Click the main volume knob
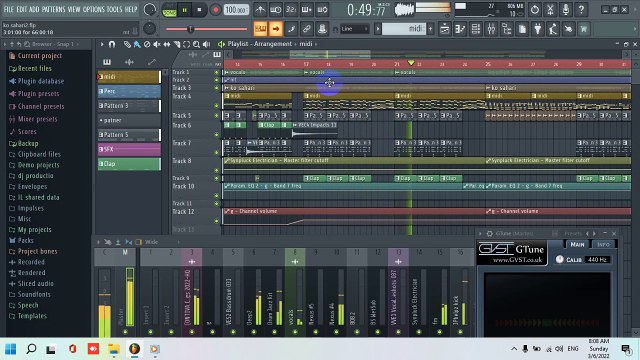The image size is (640, 360). click(x=150, y=9)
